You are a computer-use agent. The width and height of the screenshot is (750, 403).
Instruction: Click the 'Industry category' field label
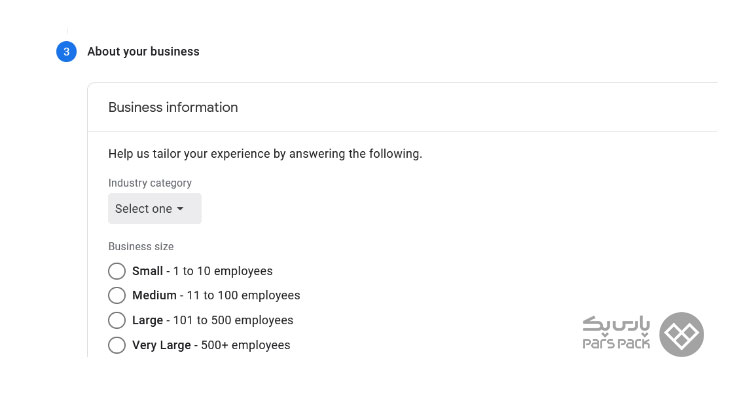pyautogui.click(x=150, y=183)
